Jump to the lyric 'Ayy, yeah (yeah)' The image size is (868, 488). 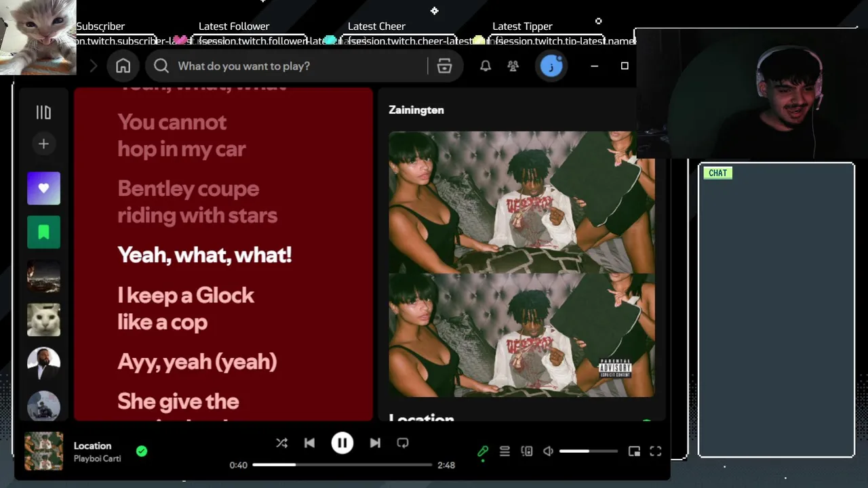(x=197, y=361)
